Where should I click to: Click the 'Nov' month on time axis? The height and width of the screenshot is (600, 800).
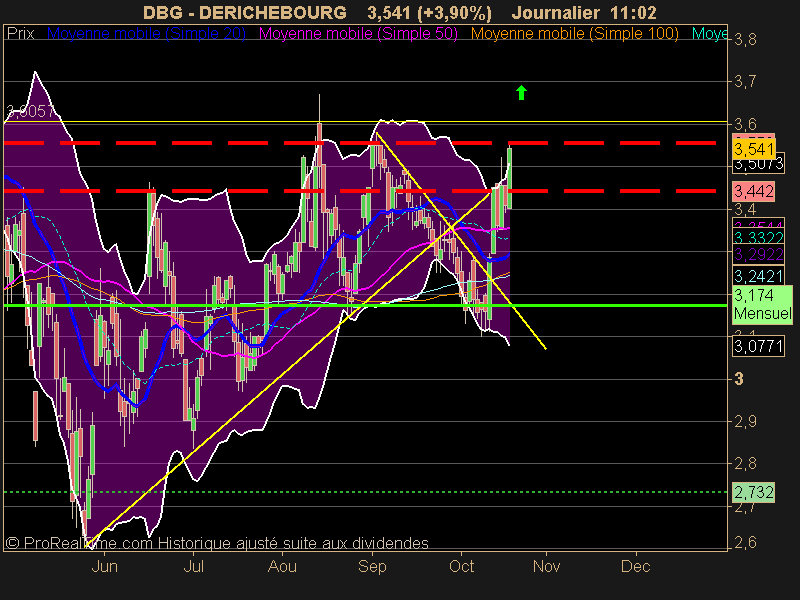546,566
